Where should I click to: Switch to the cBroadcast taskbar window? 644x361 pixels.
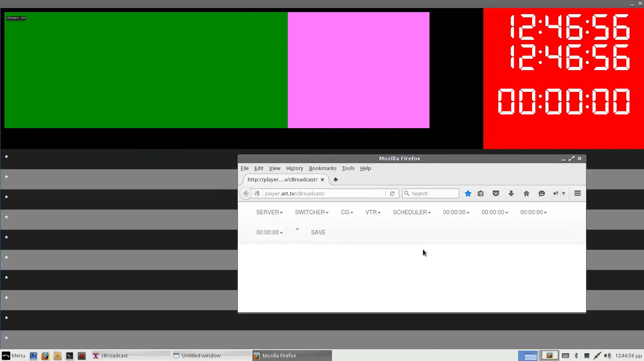[x=131, y=356]
